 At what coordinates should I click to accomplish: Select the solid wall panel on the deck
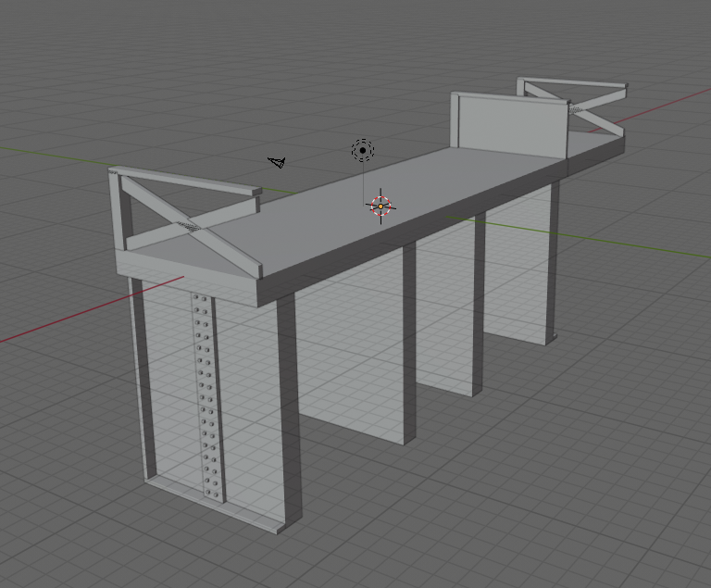coord(510,125)
